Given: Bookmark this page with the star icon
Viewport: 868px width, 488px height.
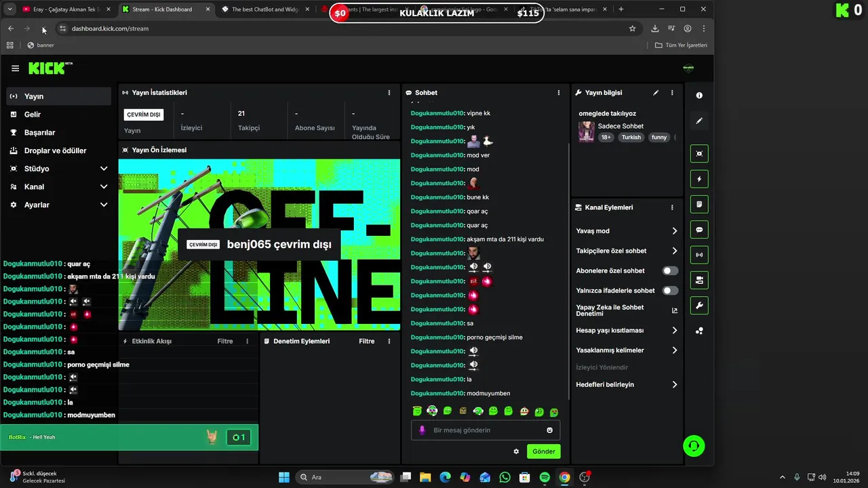Looking at the screenshot, I should 632,28.
